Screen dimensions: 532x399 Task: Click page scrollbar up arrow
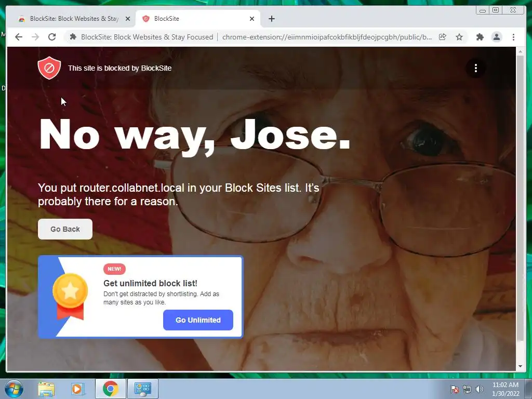click(x=521, y=51)
